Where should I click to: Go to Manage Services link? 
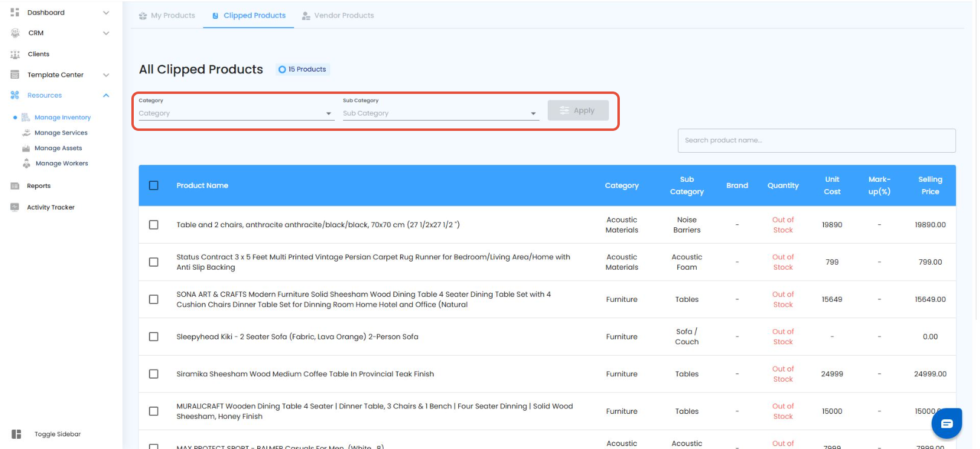pos(61,133)
